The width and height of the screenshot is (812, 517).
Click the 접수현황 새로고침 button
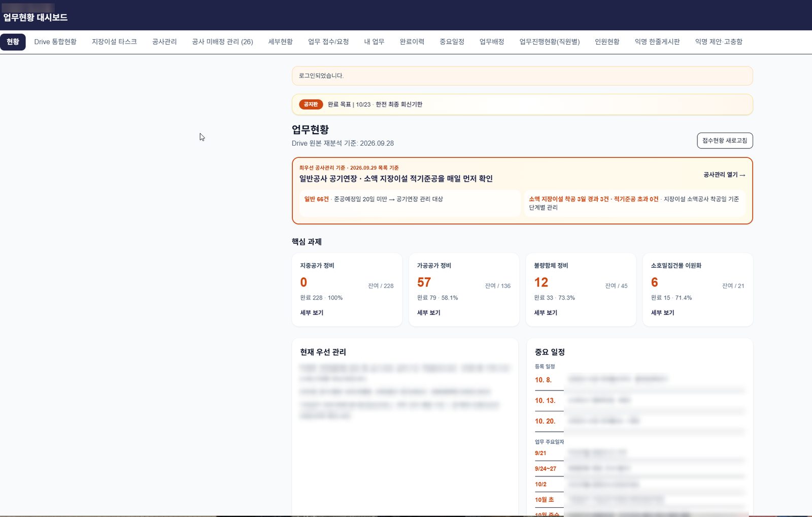(725, 141)
